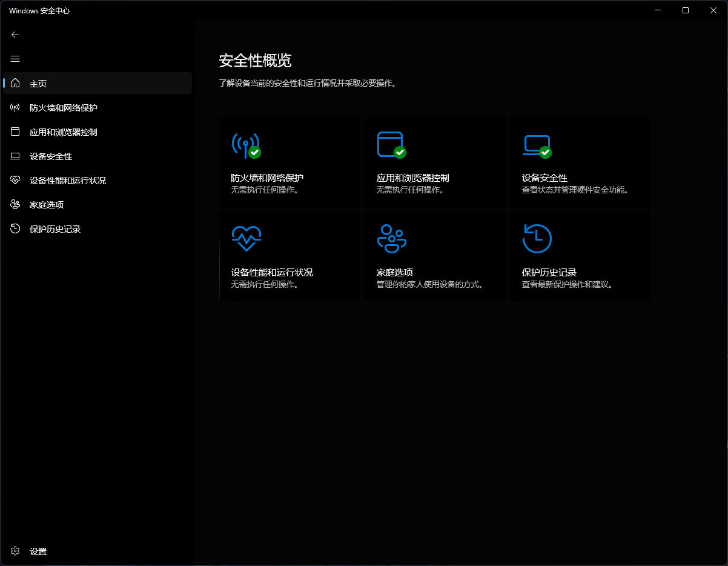The width and height of the screenshot is (728, 566).
Task: Click the laptop icon beside 设备安全性 in sidebar
Action: 15,156
